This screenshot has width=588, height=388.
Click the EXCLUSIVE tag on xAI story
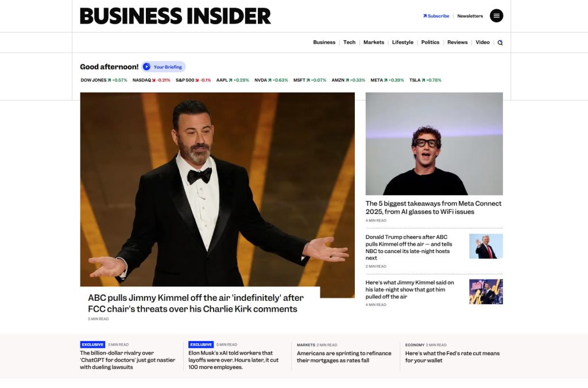click(200, 344)
